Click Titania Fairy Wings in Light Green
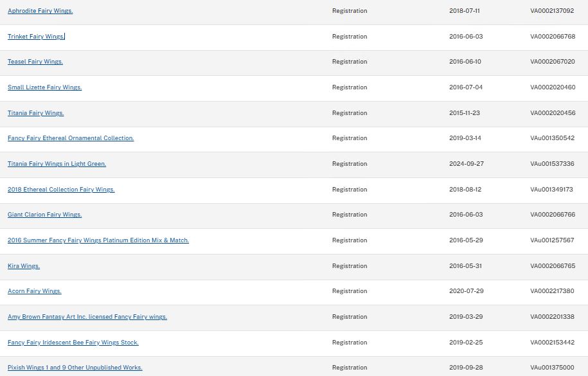The width and height of the screenshot is (588, 376). click(57, 164)
